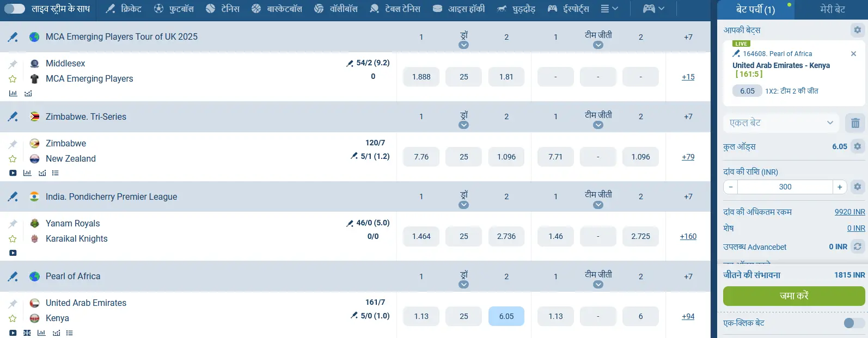868x338 pixels.
Task: Play the live stream for Yanam Royals match
Action: point(13,253)
